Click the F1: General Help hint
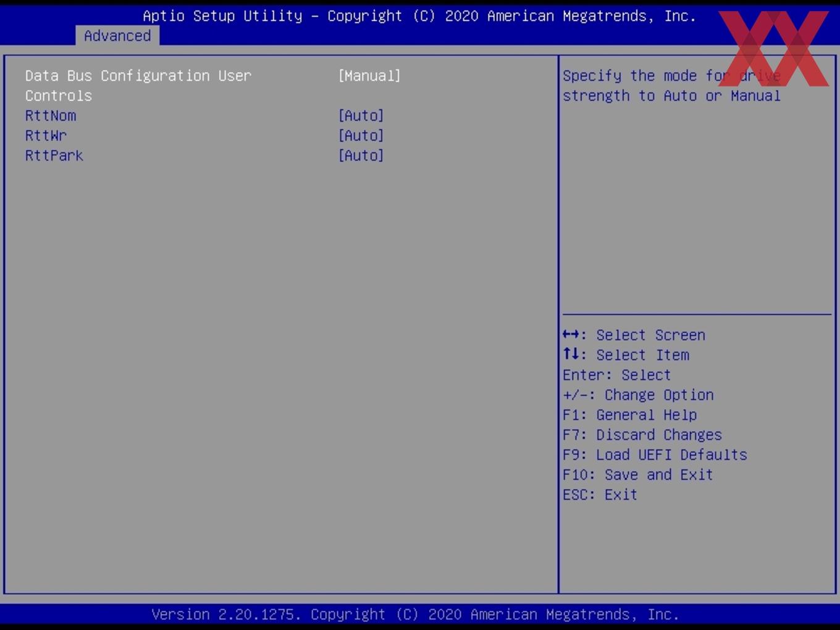This screenshot has width=840, height=630. (x=630, y=414)
